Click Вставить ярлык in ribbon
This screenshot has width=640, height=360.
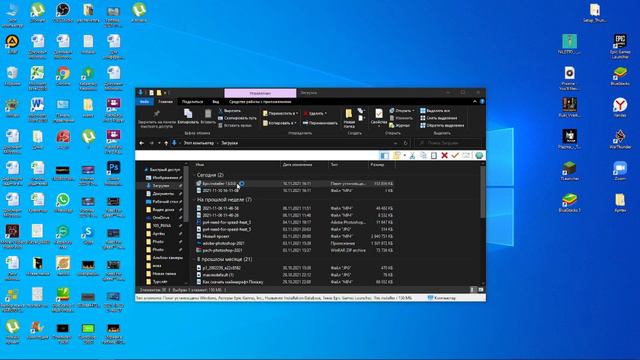235,125
